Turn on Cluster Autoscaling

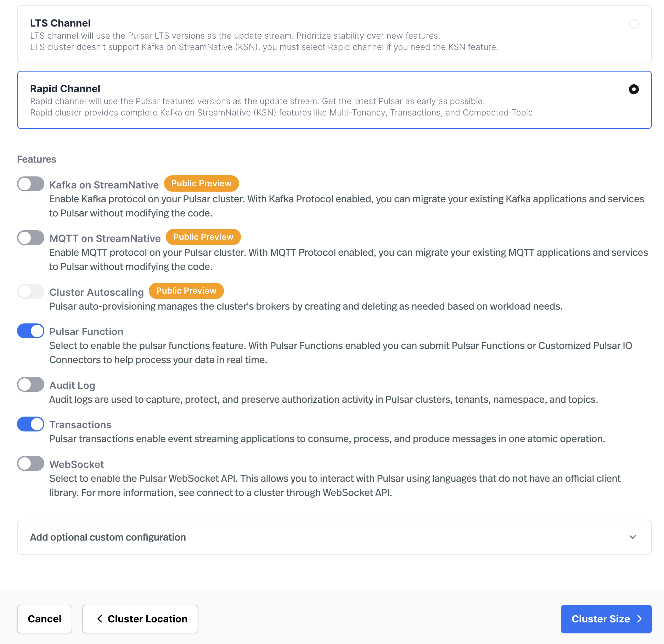click(x=30, y=291)
